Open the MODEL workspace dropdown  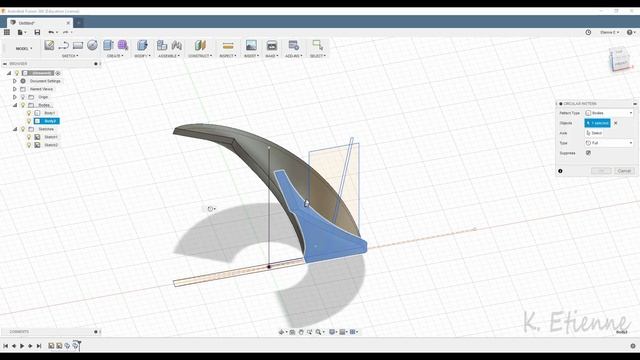coord(24,48)
